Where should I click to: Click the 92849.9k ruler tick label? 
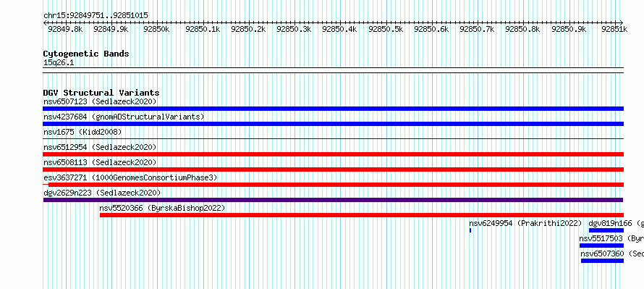pyautogui.click(x=111, y=29)
